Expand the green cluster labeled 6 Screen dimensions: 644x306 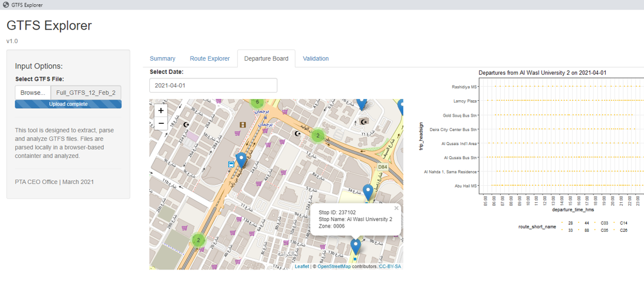coord(257,103)
